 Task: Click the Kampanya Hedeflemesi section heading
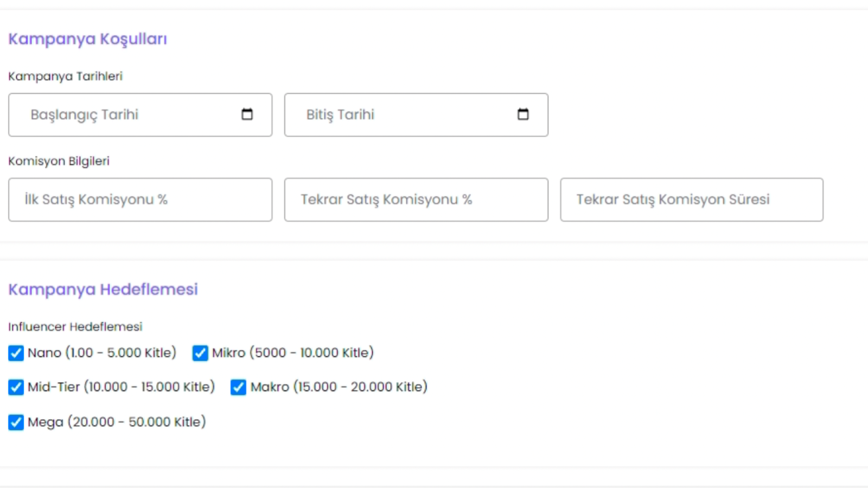click(103, 290)
